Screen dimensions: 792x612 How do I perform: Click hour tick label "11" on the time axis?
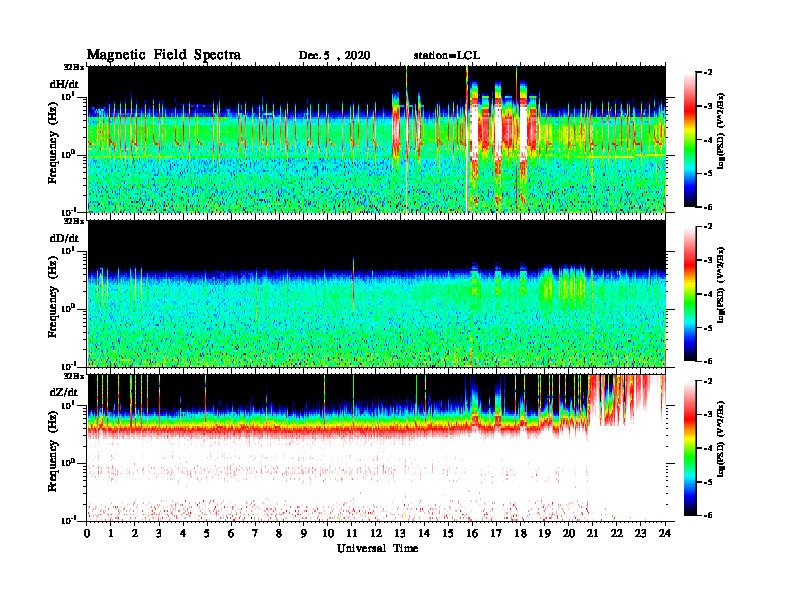[352, 533]
